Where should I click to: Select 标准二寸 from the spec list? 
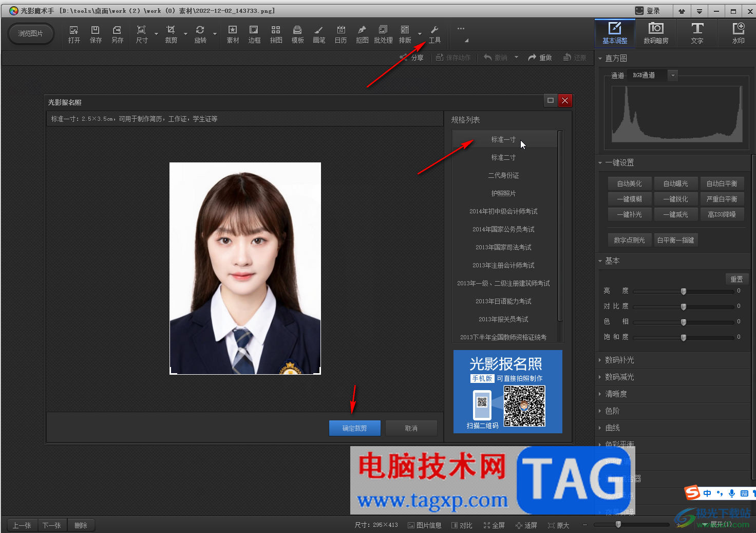coord(503,157)
